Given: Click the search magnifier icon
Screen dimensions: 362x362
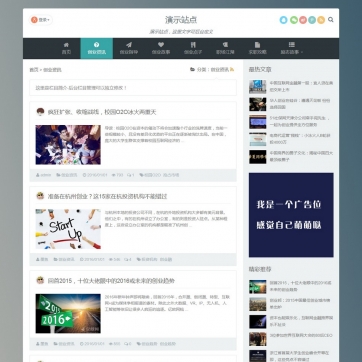Looking at the screenshot, I should 331,20.
